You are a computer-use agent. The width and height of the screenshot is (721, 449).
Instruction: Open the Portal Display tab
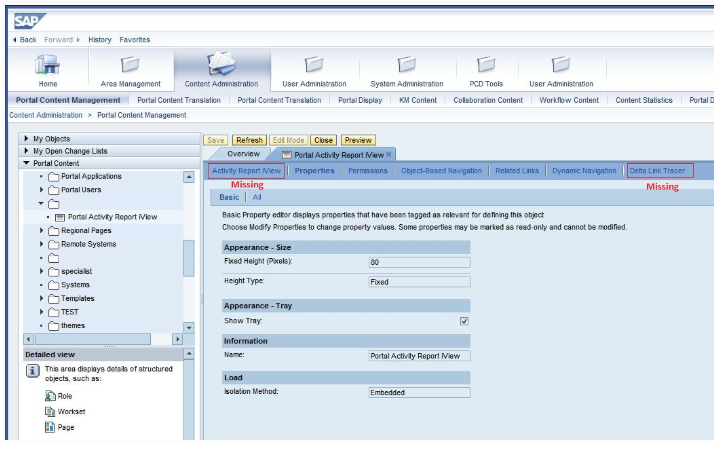click(360, 100)
